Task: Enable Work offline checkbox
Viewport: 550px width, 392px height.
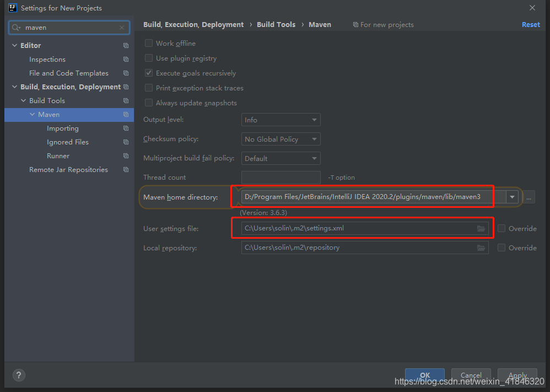Action: [149, 43]
